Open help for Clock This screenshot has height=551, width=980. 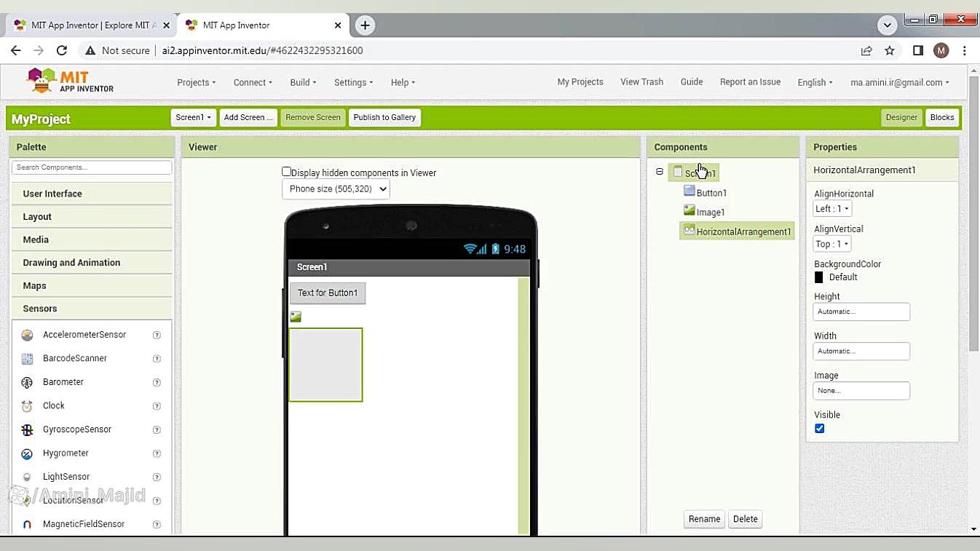(x=157, y=406)
